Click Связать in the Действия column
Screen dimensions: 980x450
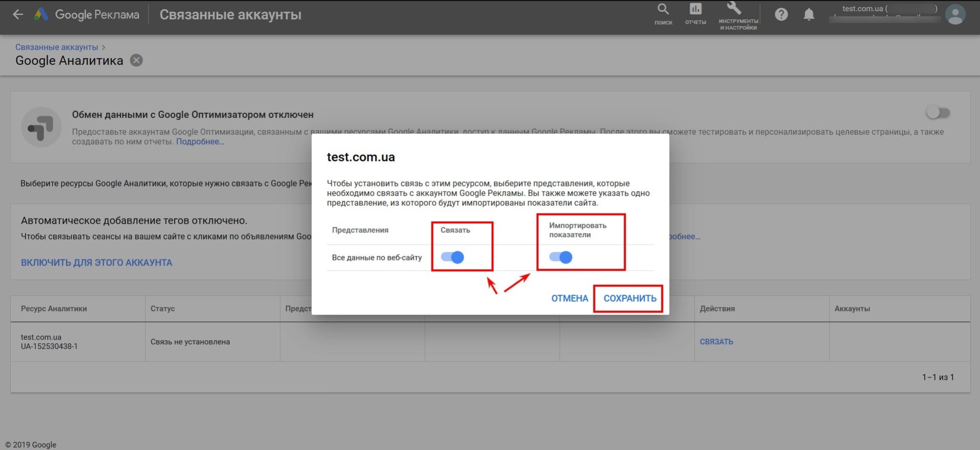(x=716, y=342)
